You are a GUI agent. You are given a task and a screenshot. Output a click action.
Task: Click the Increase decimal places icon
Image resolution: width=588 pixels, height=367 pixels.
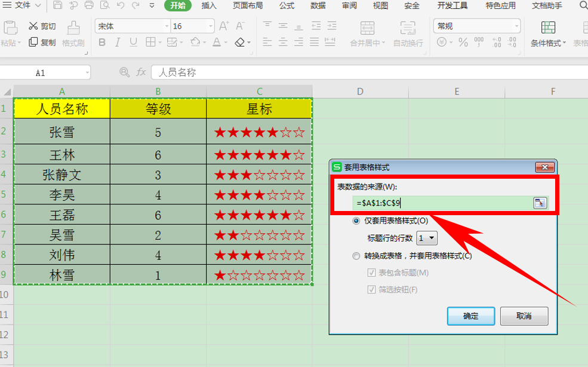[x=497, y=42]
